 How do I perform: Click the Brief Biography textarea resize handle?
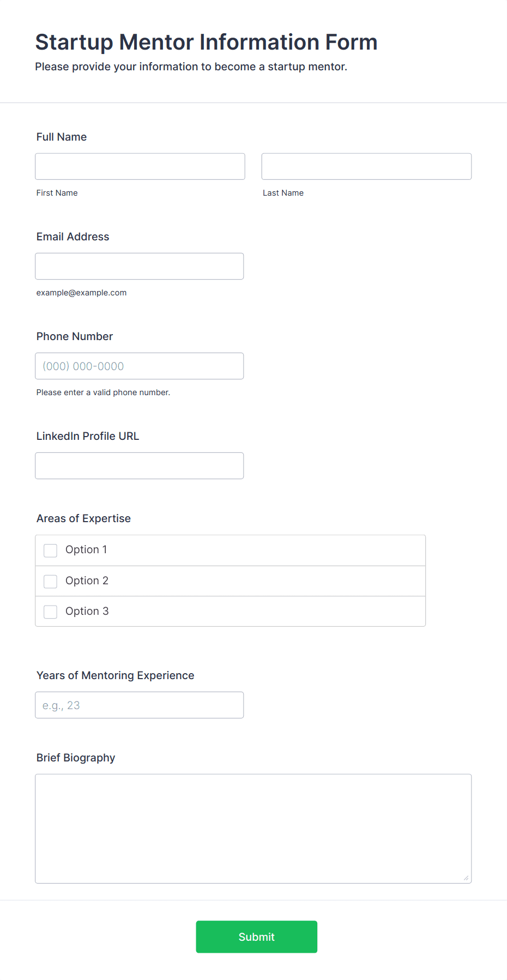point(466,878)
